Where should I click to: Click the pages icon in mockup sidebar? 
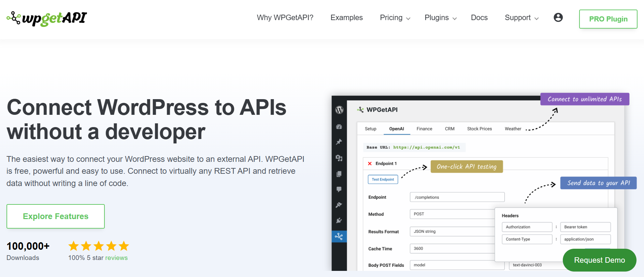(339, 174)
